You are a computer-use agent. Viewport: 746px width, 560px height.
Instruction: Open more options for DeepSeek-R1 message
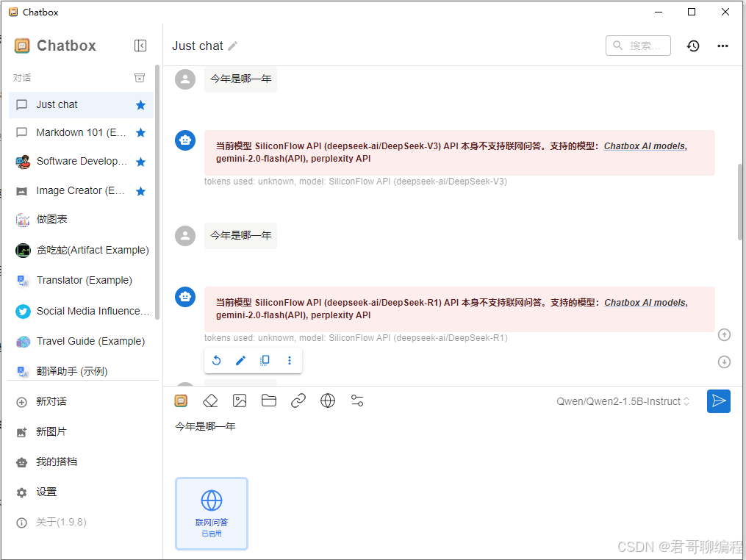(290, 360)
